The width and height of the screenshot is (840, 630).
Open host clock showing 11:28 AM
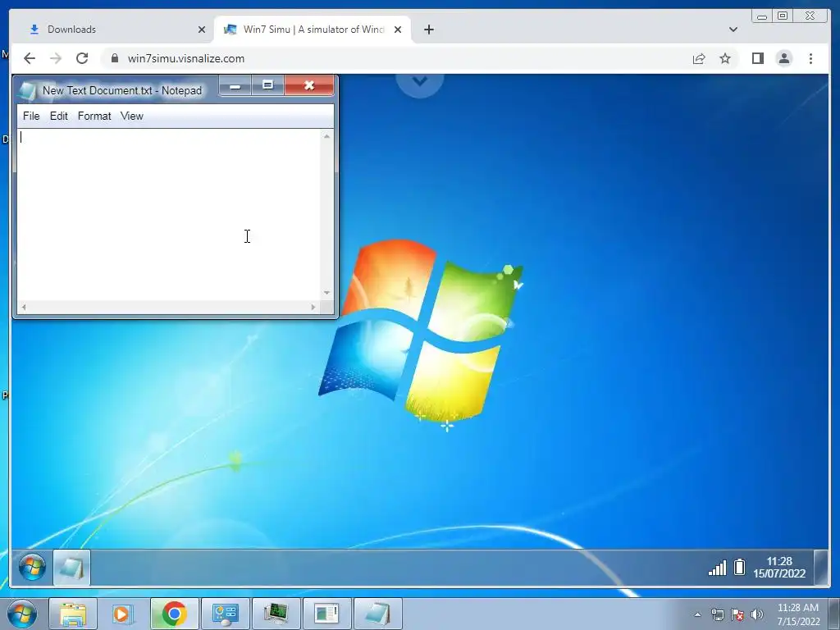click(798, 614)
